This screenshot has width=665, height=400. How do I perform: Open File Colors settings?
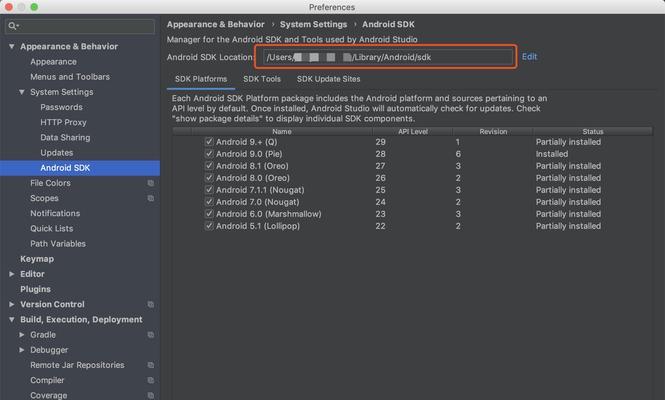[x=50, y=183]
